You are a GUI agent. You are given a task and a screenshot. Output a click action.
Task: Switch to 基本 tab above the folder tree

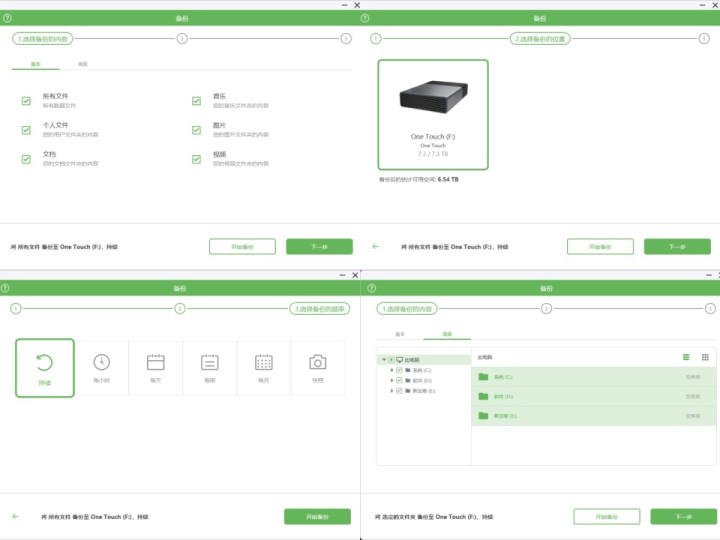click(x=400, y=334)
